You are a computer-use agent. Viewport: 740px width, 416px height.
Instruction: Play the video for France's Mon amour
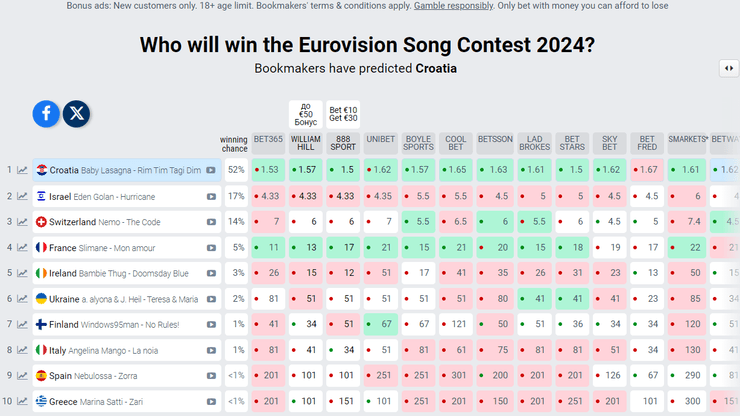(x=211, y=247)
